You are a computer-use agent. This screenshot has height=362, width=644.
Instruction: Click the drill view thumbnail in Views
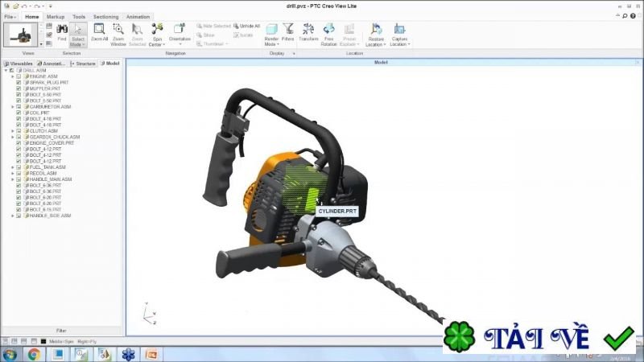click(x=21, y=35)
